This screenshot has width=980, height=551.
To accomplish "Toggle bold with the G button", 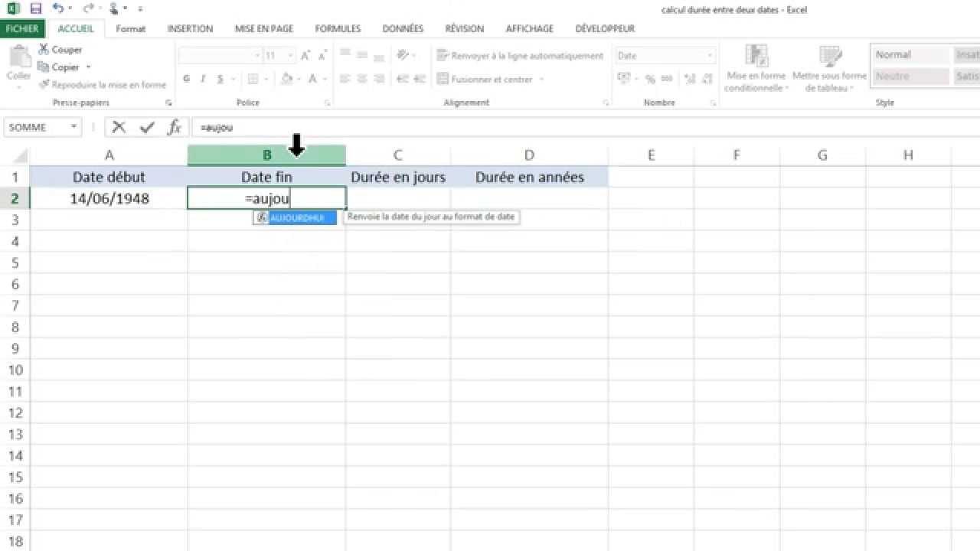I will (x=186, y=79).
